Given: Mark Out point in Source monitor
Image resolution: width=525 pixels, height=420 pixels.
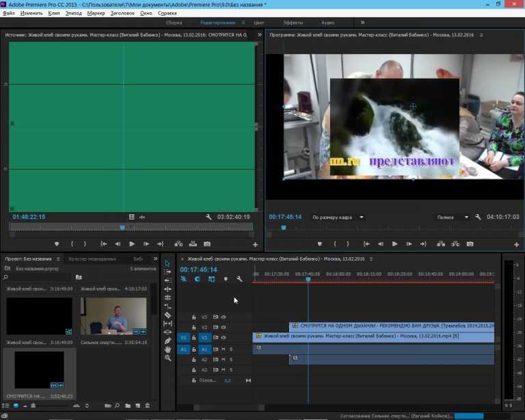Looking at the screenshot, I should [x=85, y=244].
